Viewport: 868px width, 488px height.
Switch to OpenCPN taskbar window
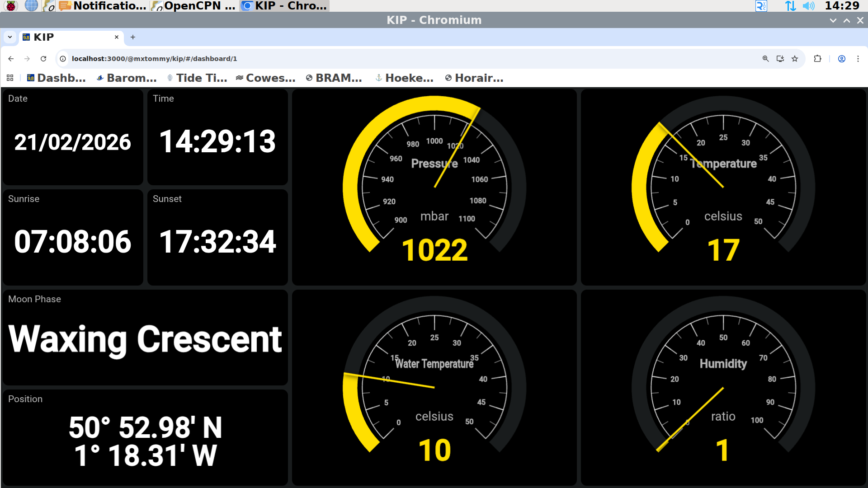pyautogui.click(x=193, y=6)
